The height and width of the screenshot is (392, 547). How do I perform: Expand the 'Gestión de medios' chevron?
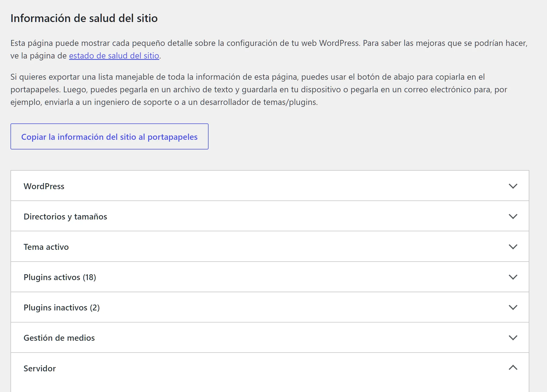tap(513, 338)
